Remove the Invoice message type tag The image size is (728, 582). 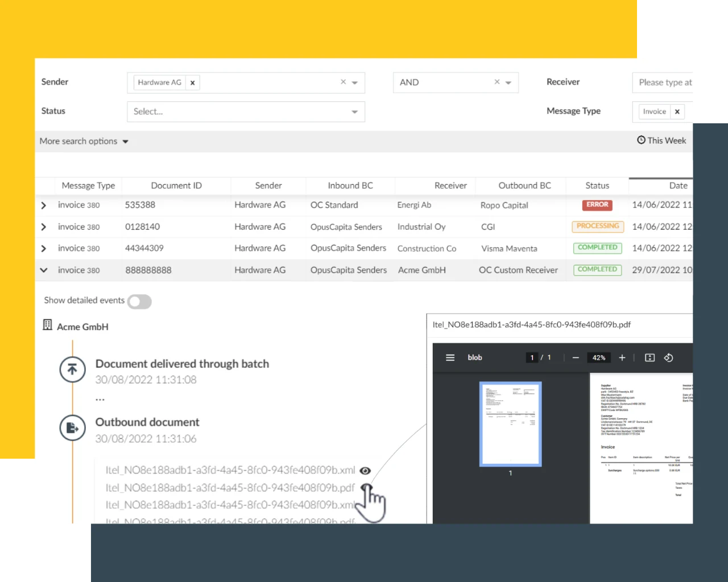(x=677, y=112)
